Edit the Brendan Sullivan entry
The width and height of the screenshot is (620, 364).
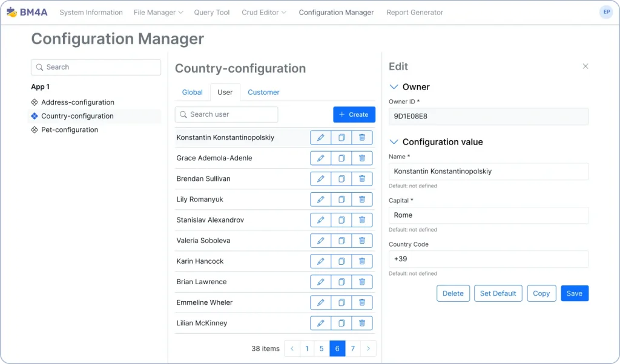point(320,178)
